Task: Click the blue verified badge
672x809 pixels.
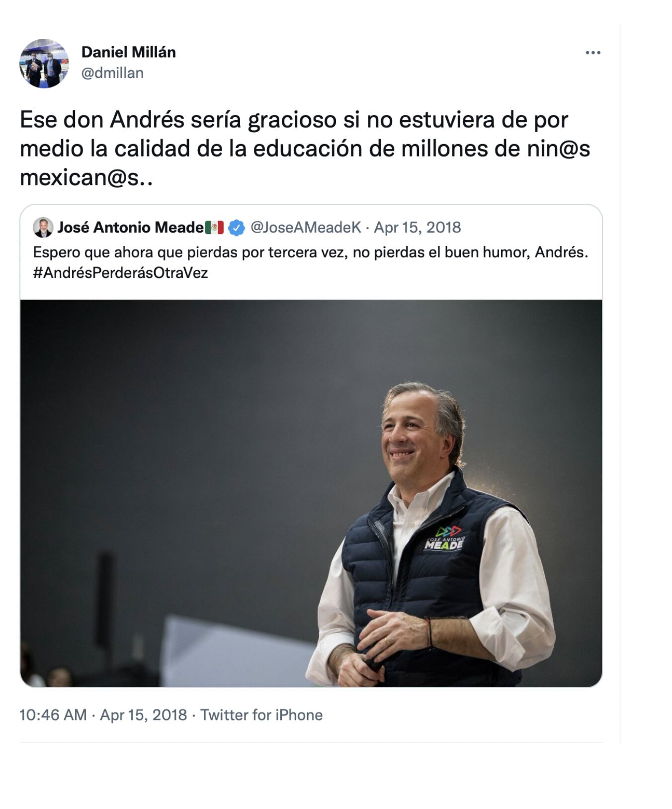Action: point(237,228)
